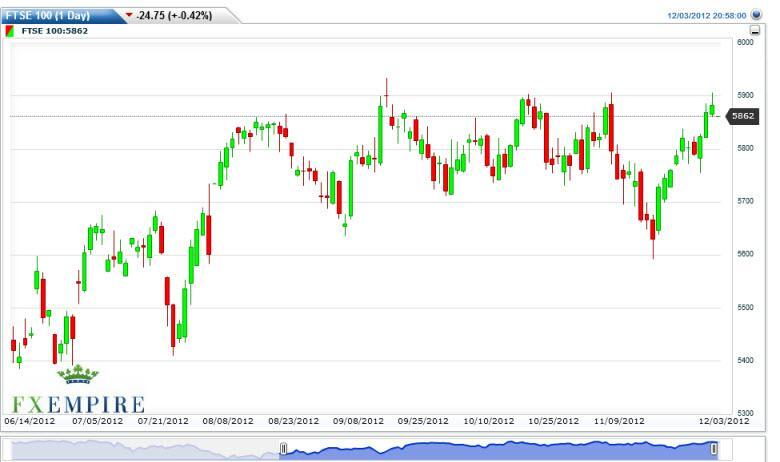The height and width of the screenshot is (462, 780).
Task: Click the 11/09/2012 date axis label
Action: tap(622, 421)
